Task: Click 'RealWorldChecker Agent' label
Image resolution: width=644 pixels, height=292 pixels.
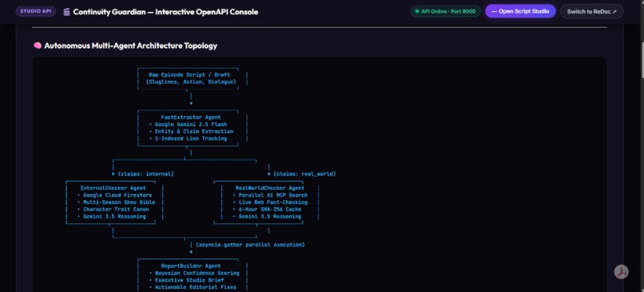Action: point(270,188)
